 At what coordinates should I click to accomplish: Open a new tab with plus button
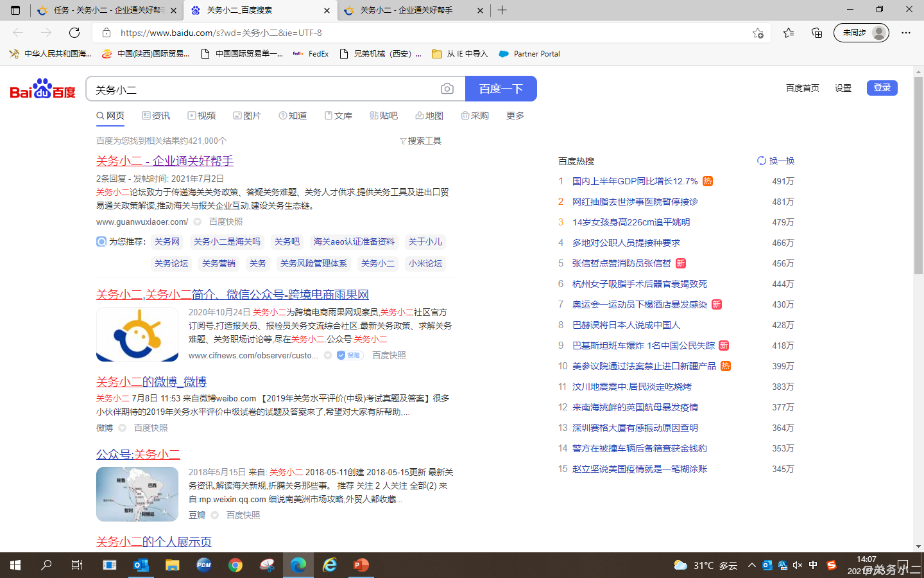click(x=502, y=10)
